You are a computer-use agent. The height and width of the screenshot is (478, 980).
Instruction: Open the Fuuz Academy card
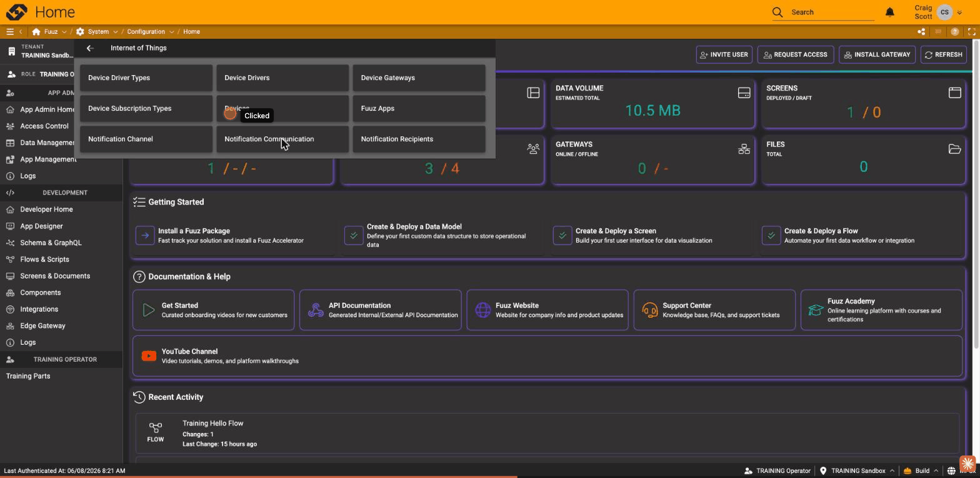click(881, 310)
